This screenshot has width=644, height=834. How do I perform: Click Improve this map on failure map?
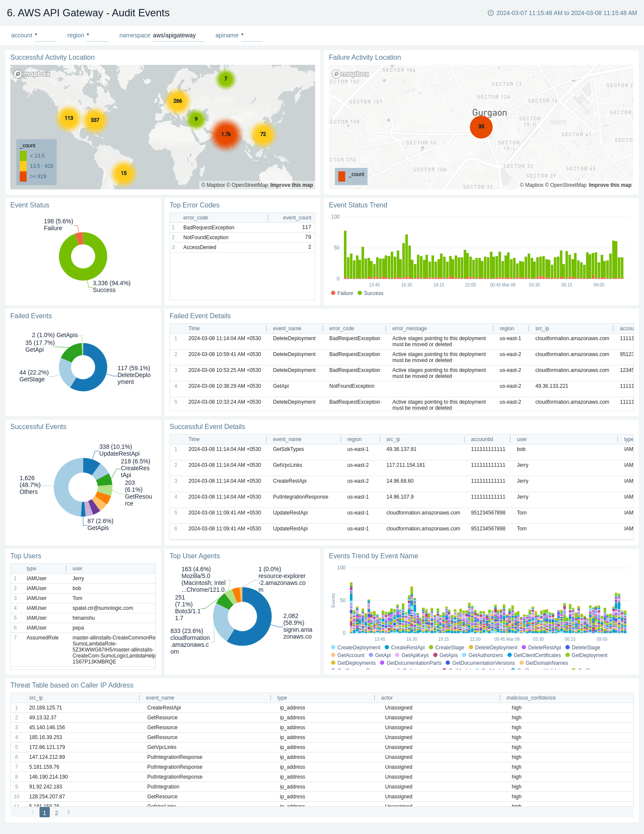click(610, 185)
